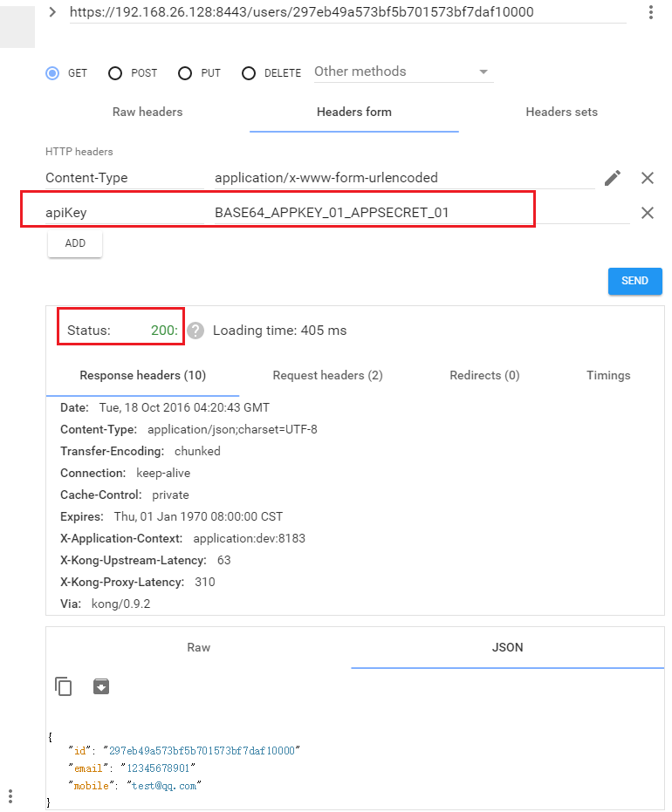Click the copy response to clipboard icon
This screenshot has height=812, width=672.
coord(63,686)
